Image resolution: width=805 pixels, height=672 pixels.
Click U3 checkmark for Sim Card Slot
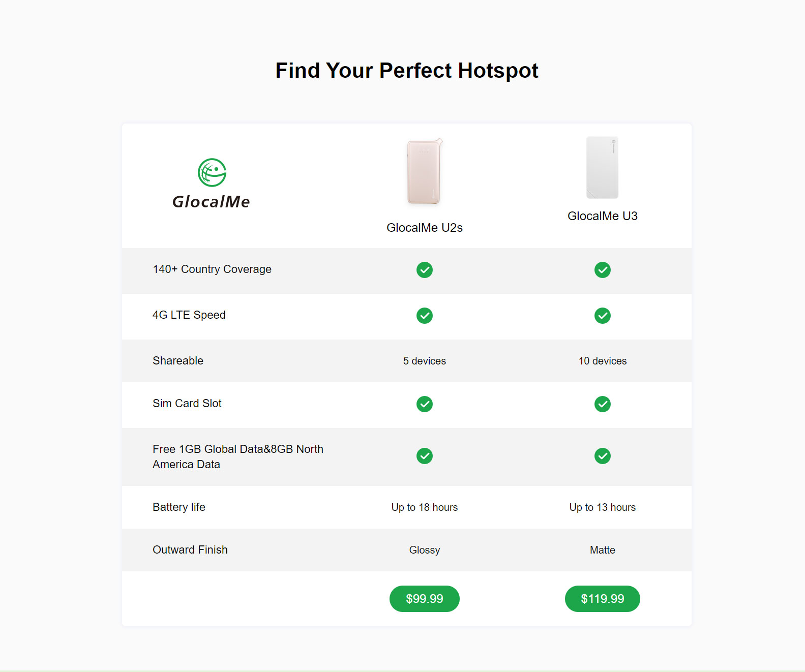click(x=603, y=404)
